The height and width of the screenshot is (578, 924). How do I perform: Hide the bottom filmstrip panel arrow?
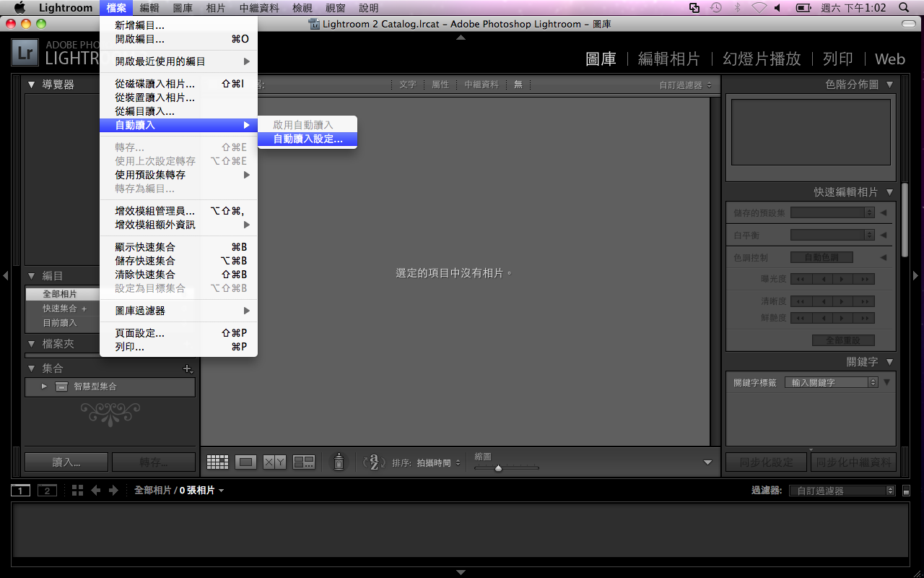461,573
